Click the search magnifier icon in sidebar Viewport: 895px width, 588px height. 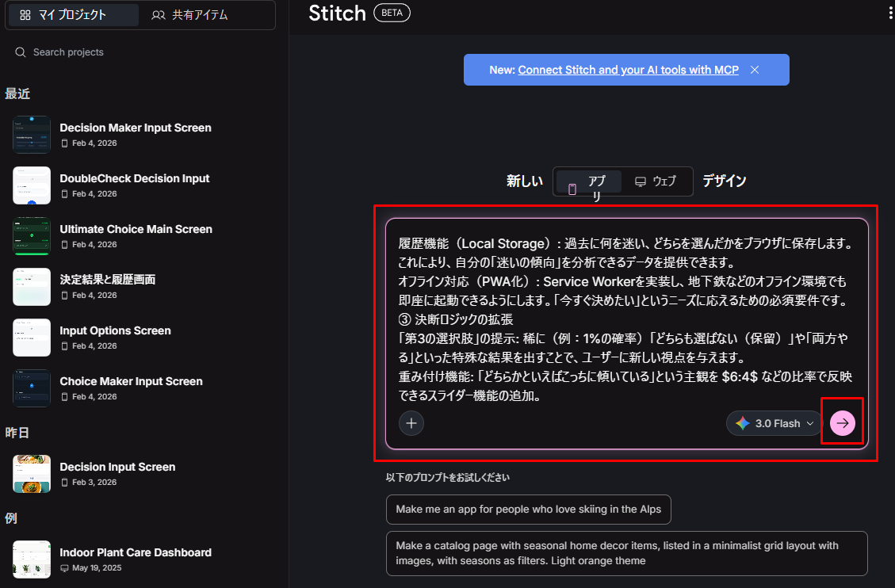(x=21, y=52)
